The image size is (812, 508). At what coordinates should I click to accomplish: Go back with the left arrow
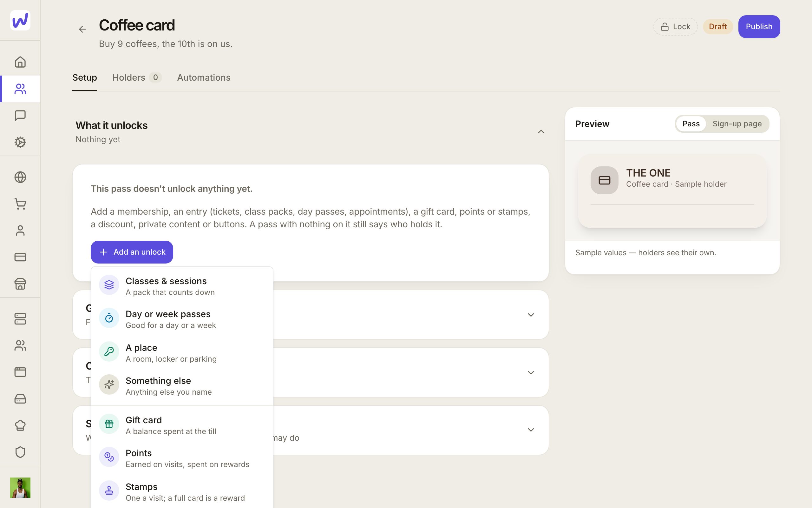(82, 29)
